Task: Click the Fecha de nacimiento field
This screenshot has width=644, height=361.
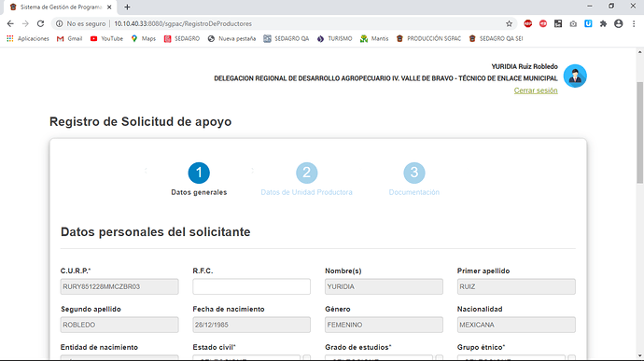Action: pyautogui.click(x=252, y=325)
